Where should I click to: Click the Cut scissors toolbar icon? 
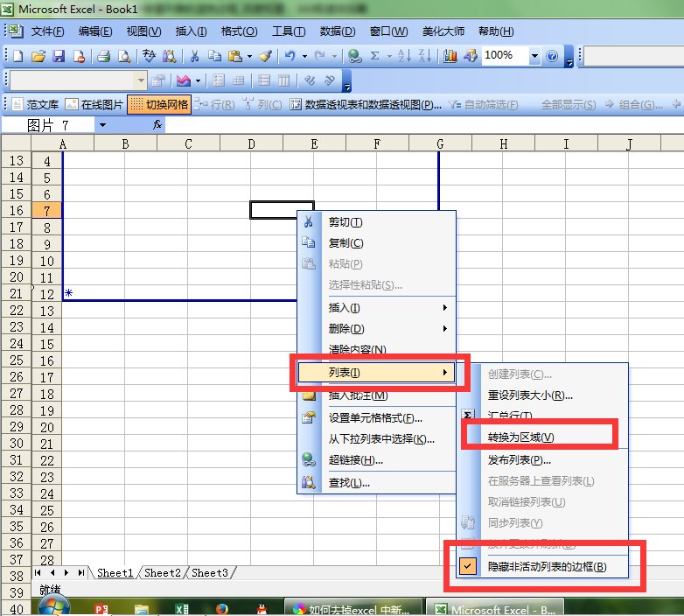[x=194, y=56]
